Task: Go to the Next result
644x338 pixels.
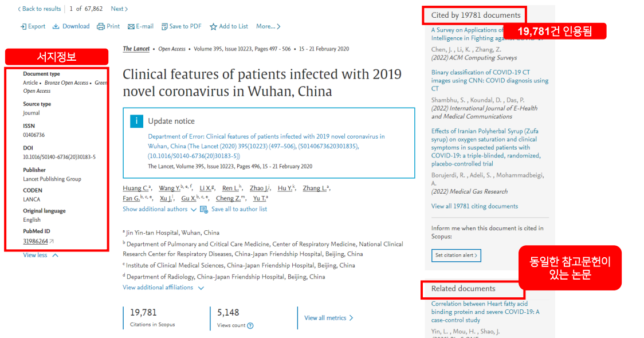Action: click(x=119, y=9)
